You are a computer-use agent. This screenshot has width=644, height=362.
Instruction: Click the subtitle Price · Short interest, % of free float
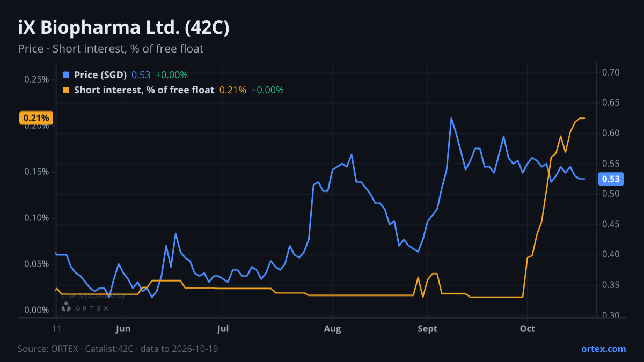tap(111, 49)
